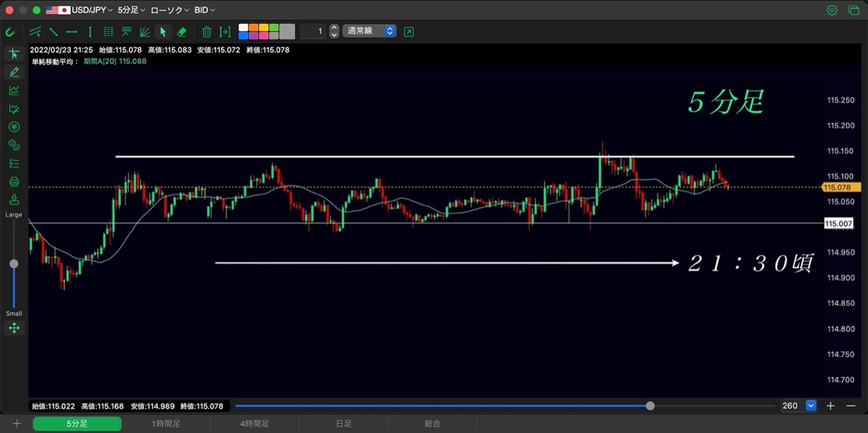Click the vertical range measure icon
This screenshot has height=433, width=868.
pyautogui.click(x=226, y=32)
